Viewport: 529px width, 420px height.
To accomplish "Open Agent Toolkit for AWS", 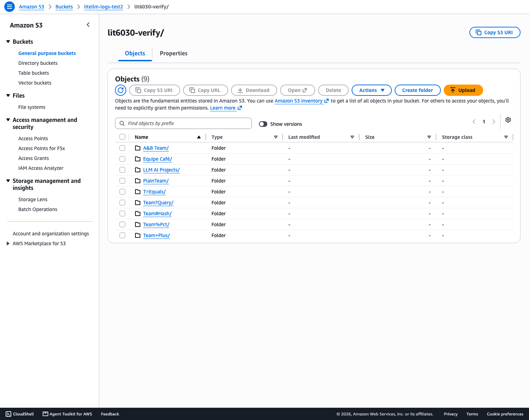I will [67, 414].
